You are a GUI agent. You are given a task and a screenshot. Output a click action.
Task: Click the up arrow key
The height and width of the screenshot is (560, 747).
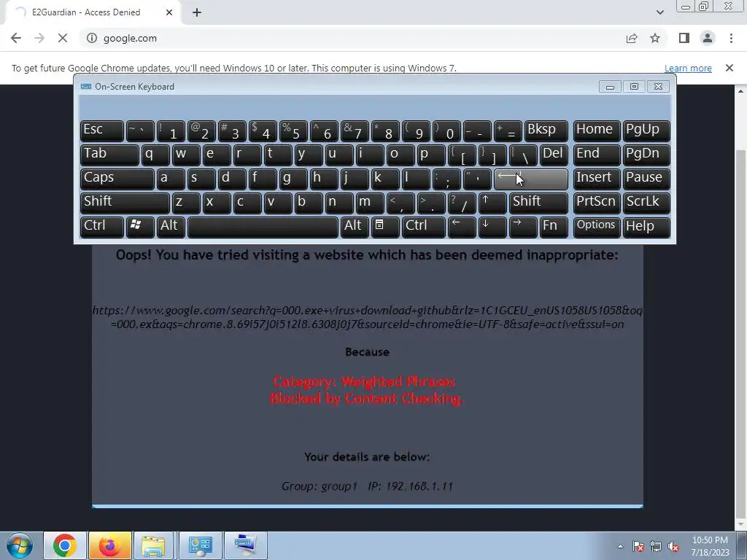(x=492, y=203)
